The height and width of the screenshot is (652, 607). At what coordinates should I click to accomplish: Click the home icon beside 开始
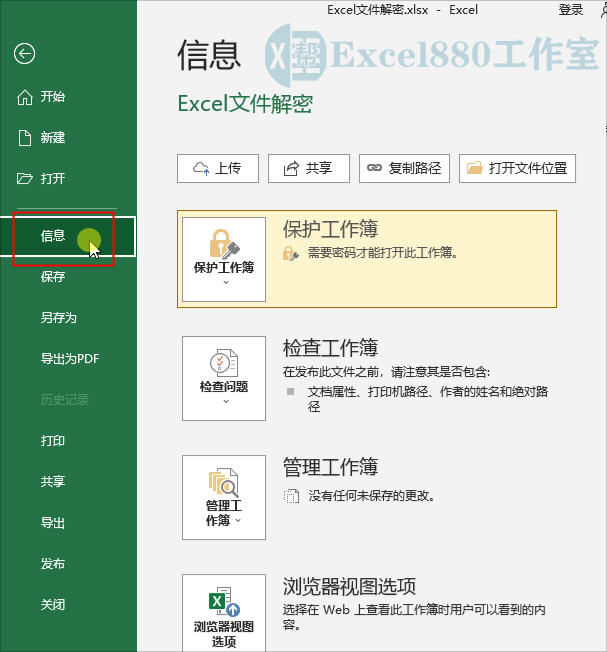[x=25, y=97]
